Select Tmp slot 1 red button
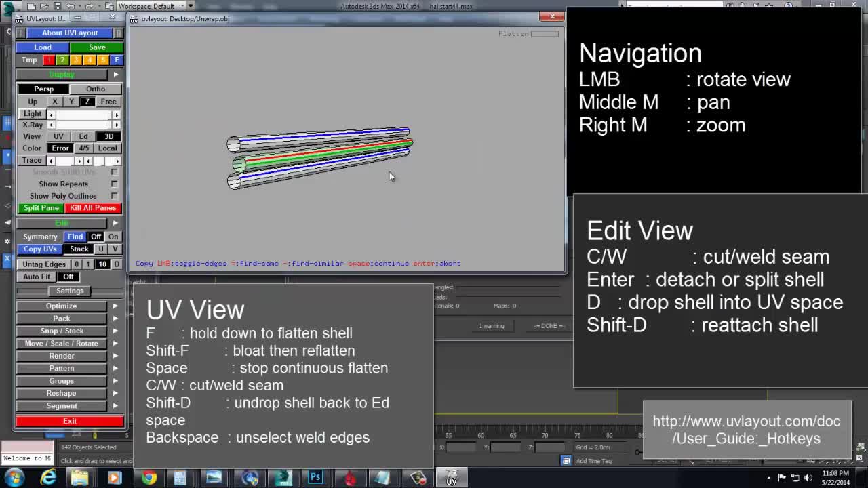The height and width of the screenshot is (488, 868). click(49, 60)
